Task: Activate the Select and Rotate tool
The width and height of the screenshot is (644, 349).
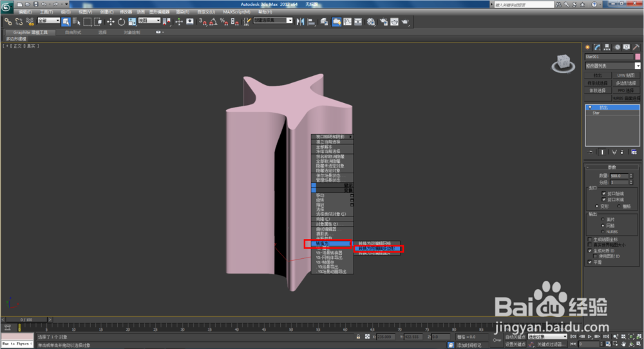Action: coord(121,22)
